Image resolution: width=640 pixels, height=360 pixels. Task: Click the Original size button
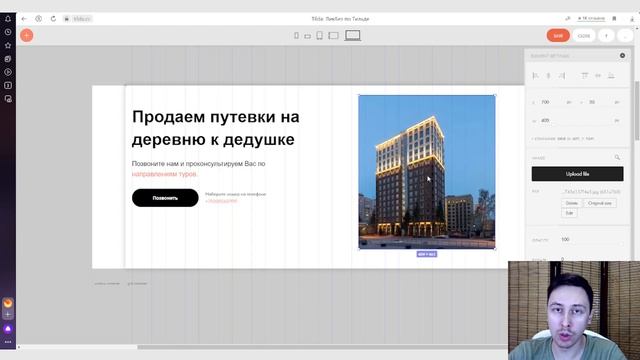click(x=600, y=203)
